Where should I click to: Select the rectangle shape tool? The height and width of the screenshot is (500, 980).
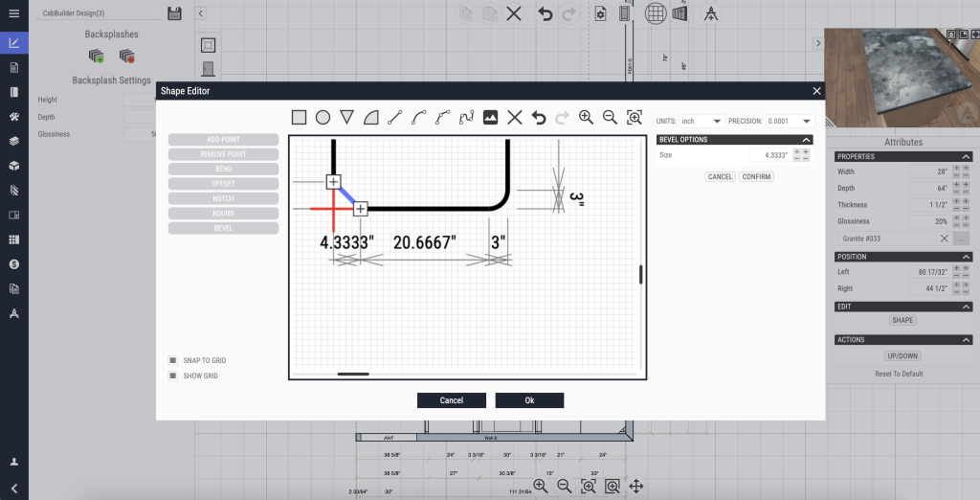[x=299, y=117]
